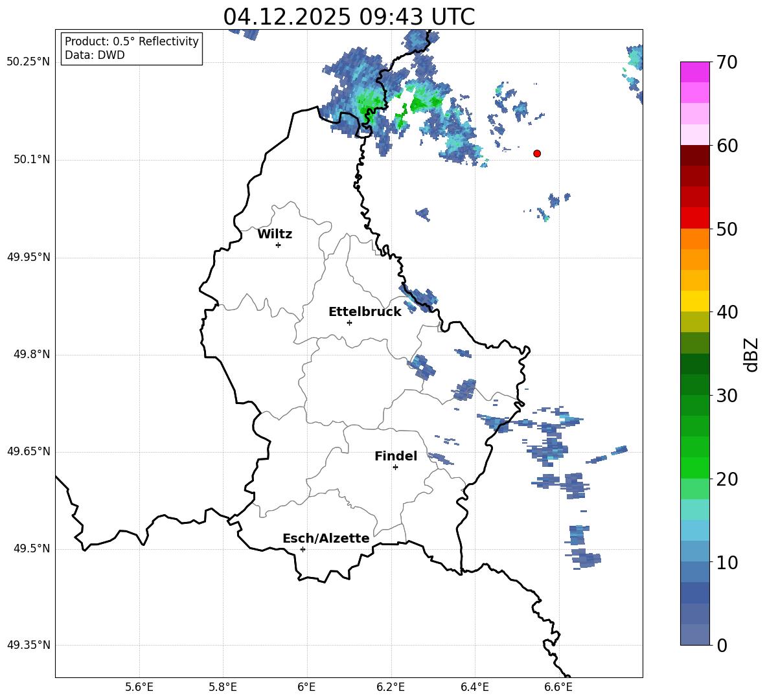Click the 6.6°E longitude label
The width and height of the screenshot is (767, 700).
558,687
